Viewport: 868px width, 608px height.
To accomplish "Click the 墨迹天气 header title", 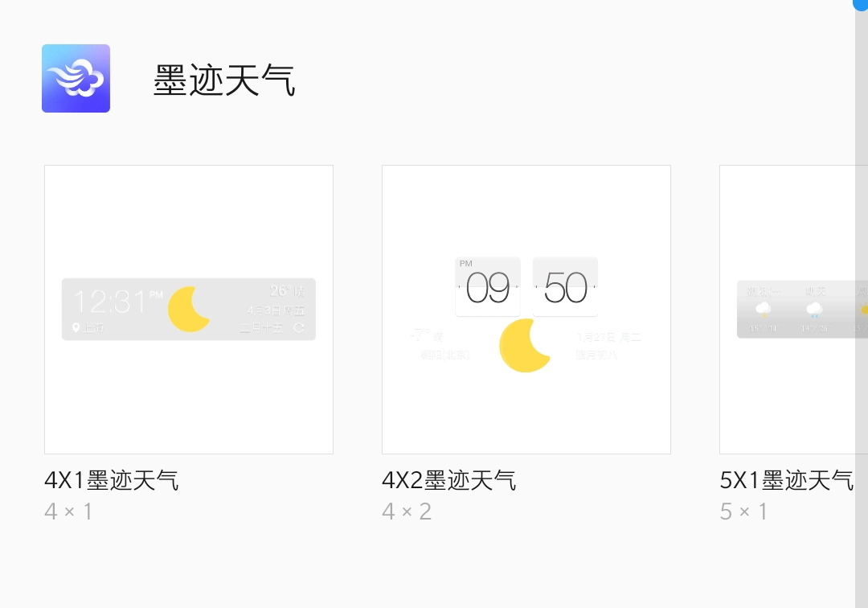I will click(224, 80).
